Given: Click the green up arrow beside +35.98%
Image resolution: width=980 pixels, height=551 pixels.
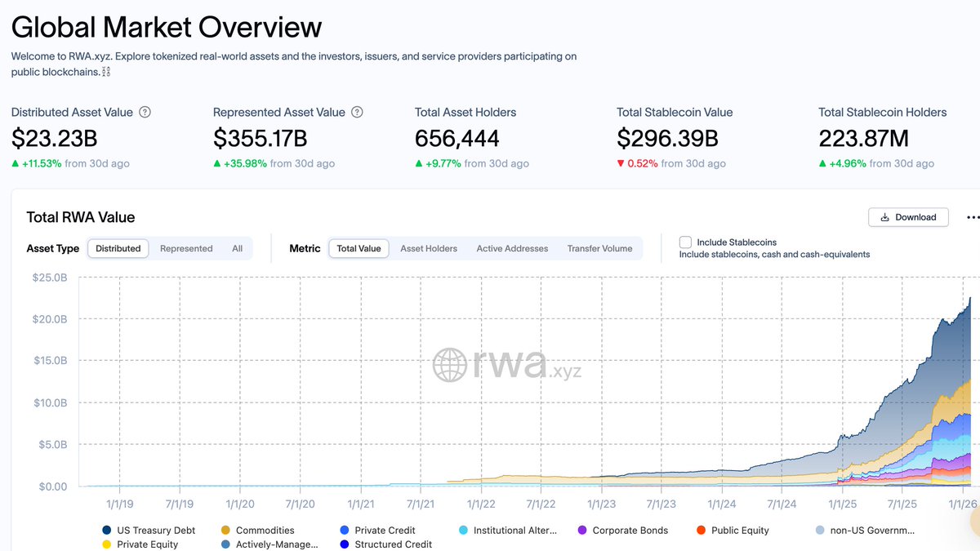Looking at the screenshot, I should tap(217, 163).
